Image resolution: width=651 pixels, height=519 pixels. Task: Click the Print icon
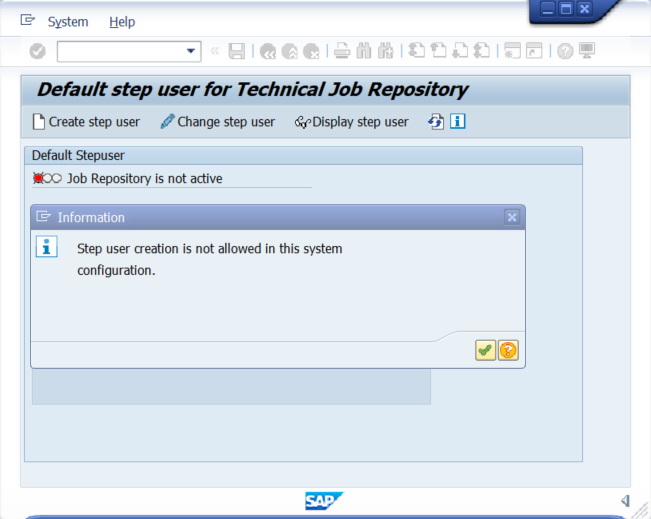point(342,51)
